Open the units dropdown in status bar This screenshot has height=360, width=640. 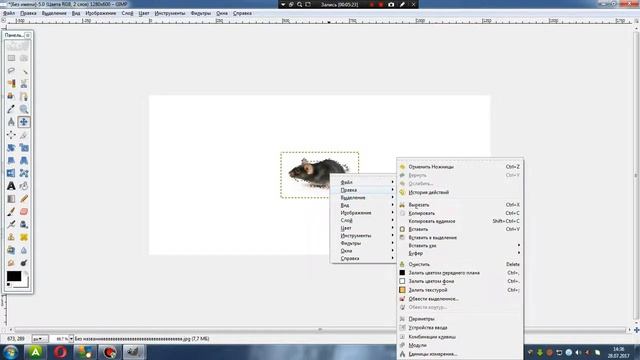[x=40, y=339]
